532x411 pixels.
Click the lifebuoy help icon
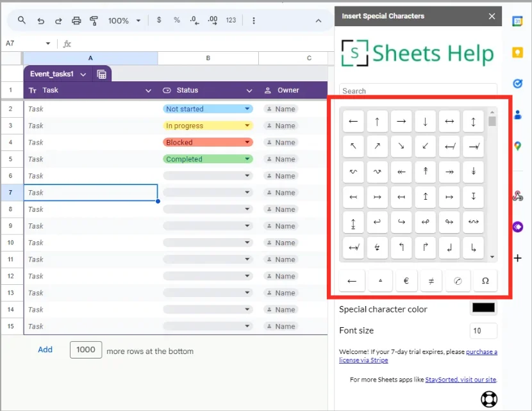tap(489, 399)
